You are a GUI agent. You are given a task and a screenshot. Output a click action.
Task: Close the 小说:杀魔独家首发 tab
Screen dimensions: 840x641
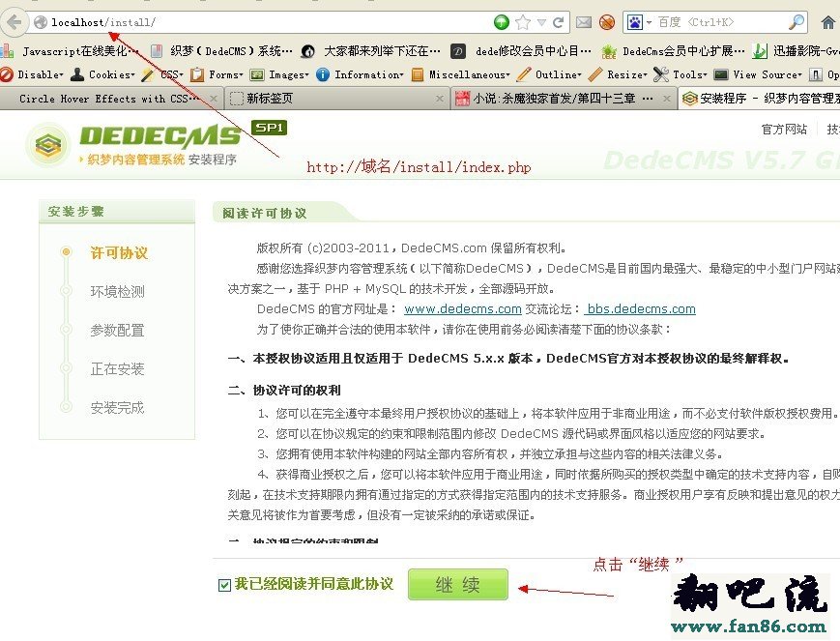pos(666,99)
